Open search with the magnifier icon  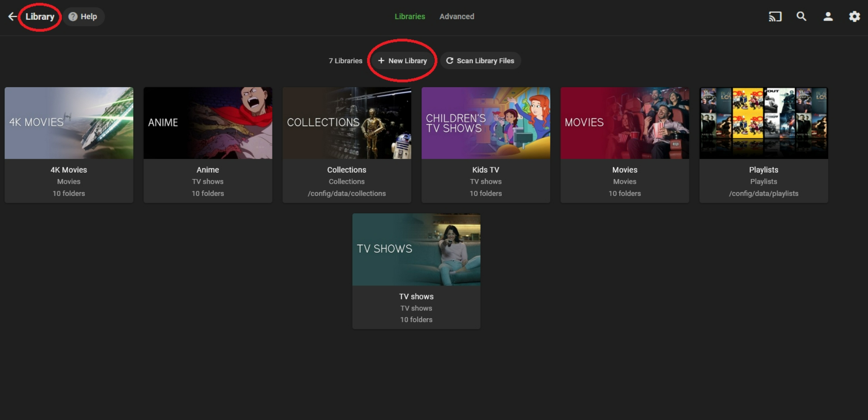[801, 16]
